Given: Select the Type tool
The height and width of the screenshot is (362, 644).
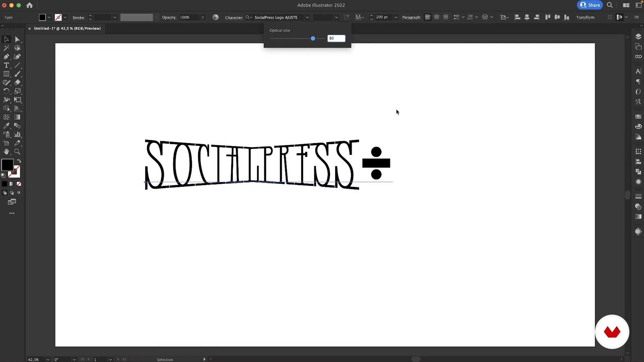Looking at the screenshot, I should coord(6,65).
